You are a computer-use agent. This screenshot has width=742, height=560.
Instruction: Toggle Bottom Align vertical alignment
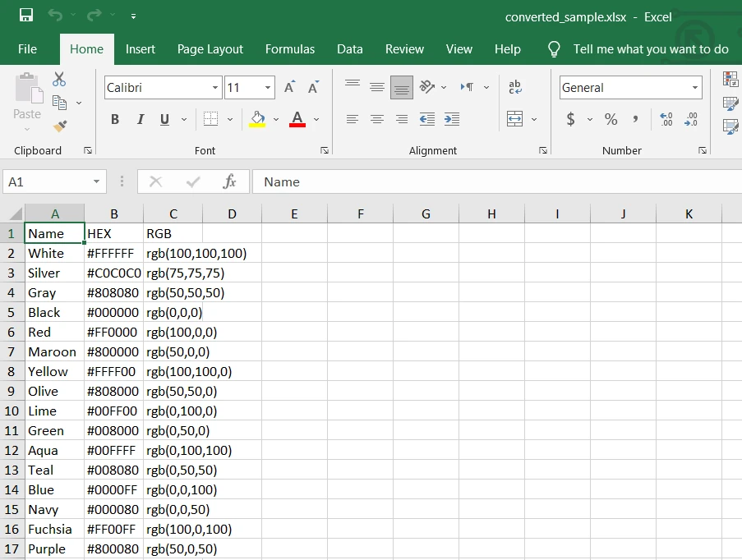pyautogui.click(x=401, y=87)
